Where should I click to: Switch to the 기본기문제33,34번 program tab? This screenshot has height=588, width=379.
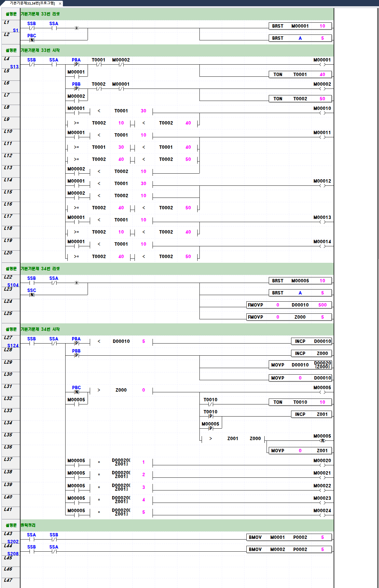[32, 3]
